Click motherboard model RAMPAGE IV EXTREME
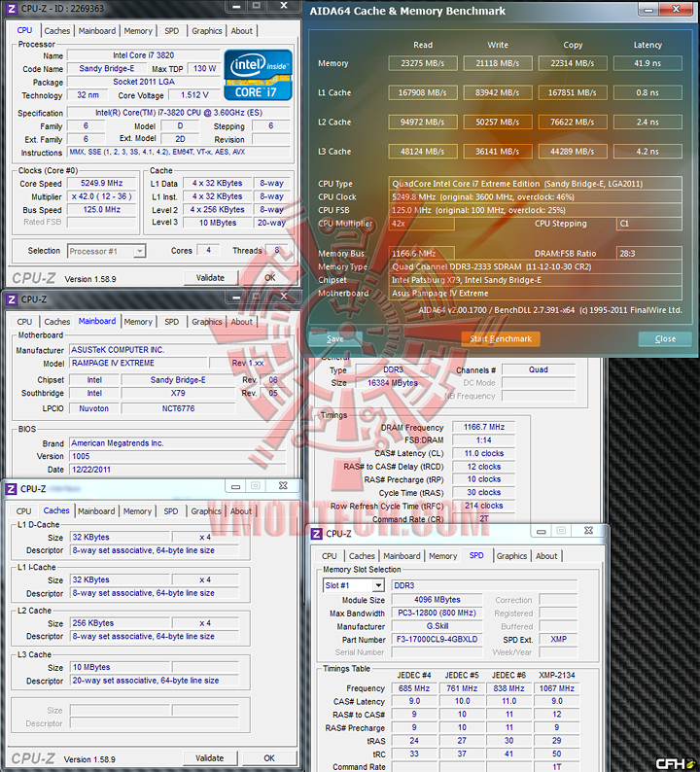The image size is (700, 772). click(138, 363)
